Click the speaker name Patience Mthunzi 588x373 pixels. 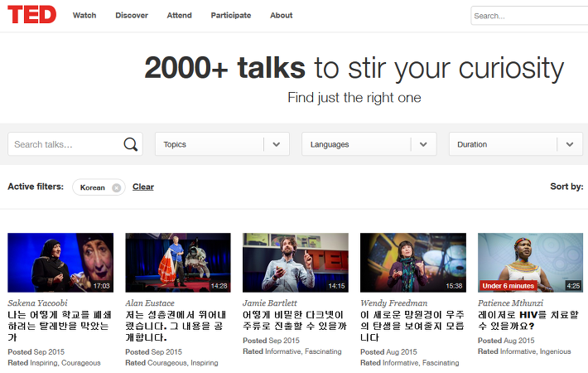510,303
